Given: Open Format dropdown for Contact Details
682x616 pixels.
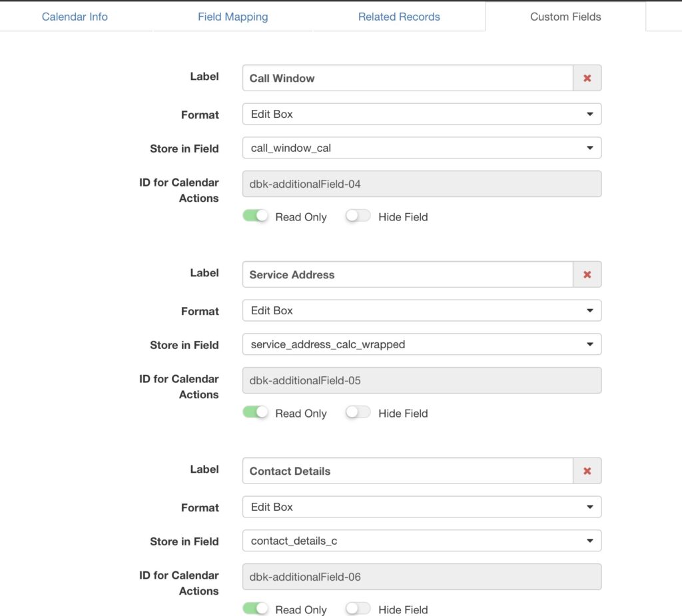Looking at the screenshot, I should coord(422,507).
